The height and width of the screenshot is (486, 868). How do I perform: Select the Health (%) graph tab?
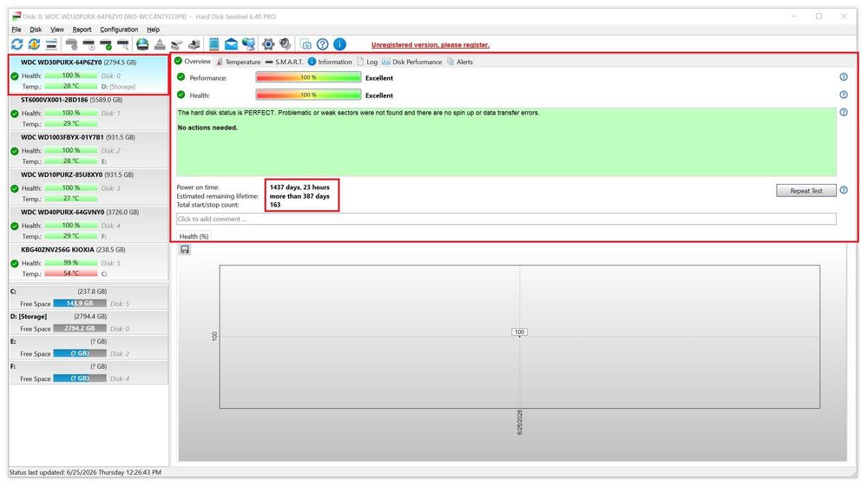(194, 236)
